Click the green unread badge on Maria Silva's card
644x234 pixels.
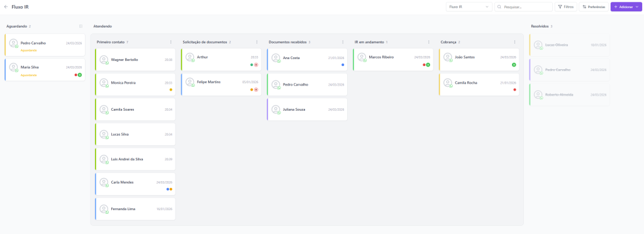tap(80, 75)
